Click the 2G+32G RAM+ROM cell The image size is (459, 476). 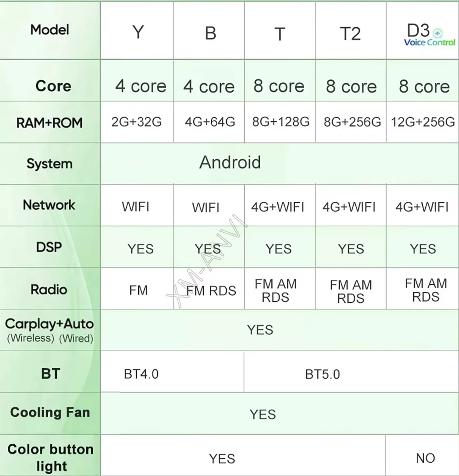pos(137,122)
